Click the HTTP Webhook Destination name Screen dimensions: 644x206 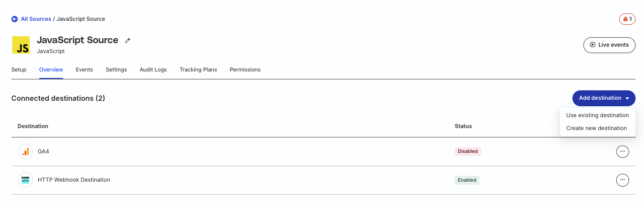(74, 180)
